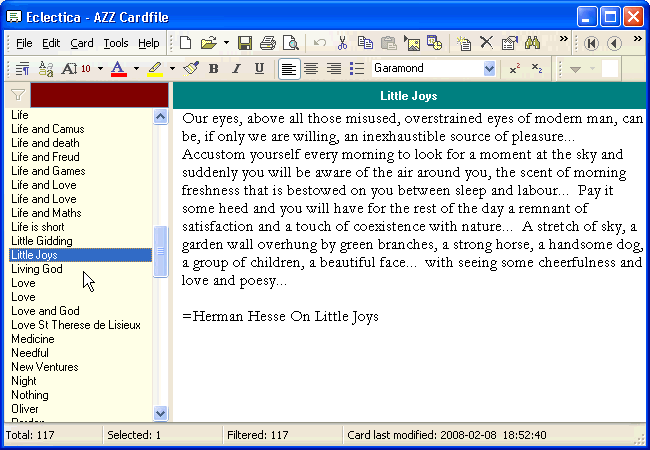This screenshot has height=450, width=650.
Task: Go to the previous card navigation button
Action: click(x=614, y=43)
